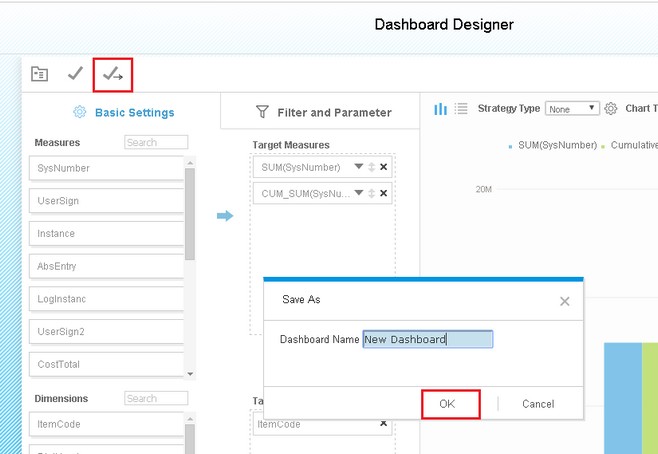Remove CUM_SUM target measure with X
The image size is (658, 454).
click(x=383, y=193)
